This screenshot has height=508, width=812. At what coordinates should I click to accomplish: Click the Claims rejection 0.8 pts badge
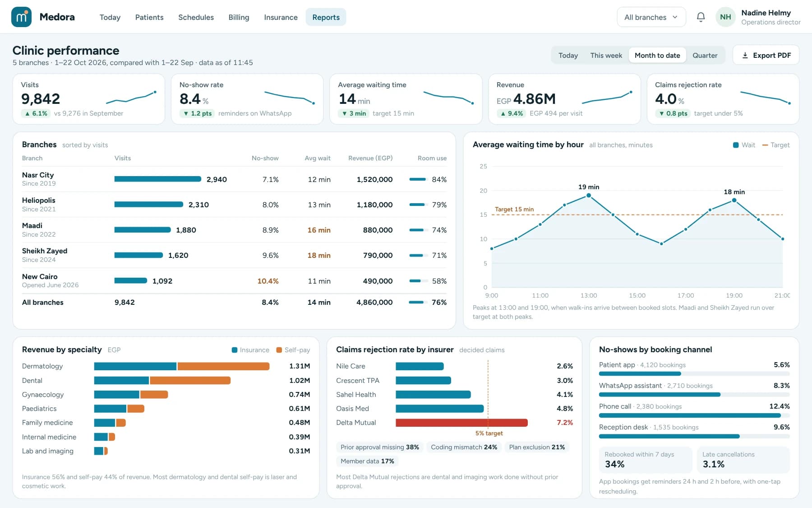coord(673,113)
